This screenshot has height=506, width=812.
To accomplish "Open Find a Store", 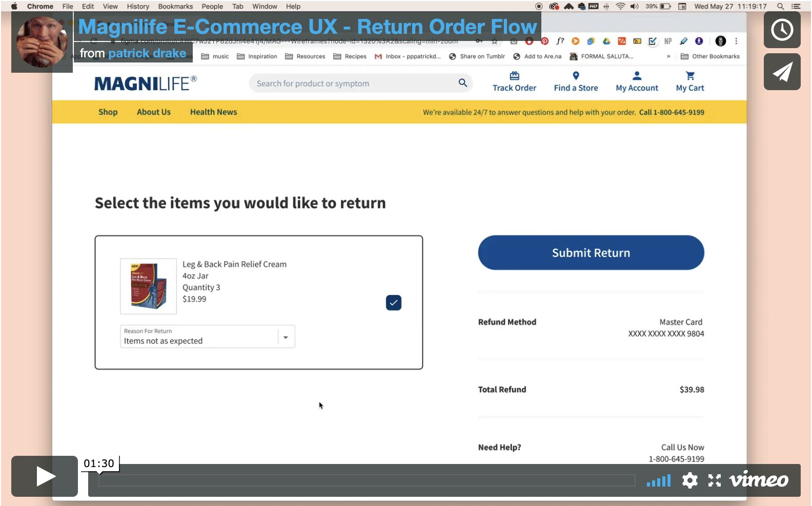I will 576,82.
